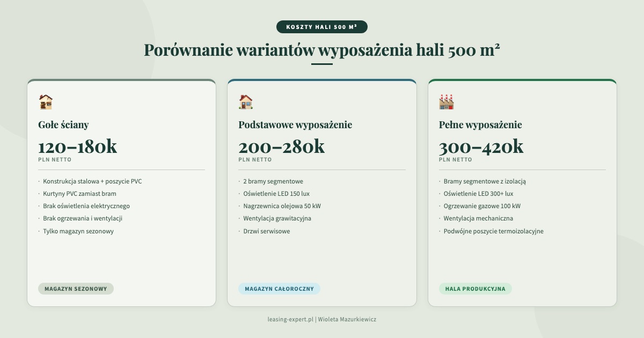Viewport: 644px width, 338px height.
Task: Open the leasing-expert.pl footer link
Action: 290,319
